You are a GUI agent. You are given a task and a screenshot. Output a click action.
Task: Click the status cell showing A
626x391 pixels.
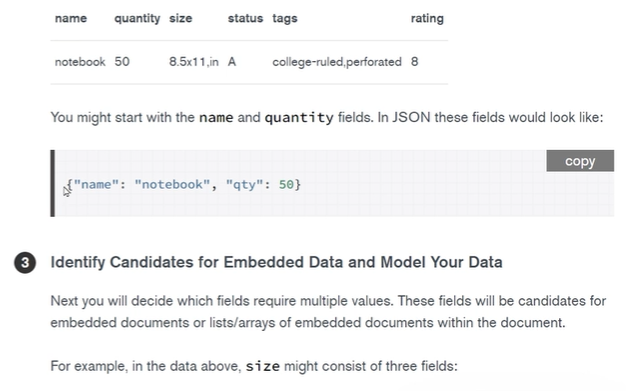232,62
